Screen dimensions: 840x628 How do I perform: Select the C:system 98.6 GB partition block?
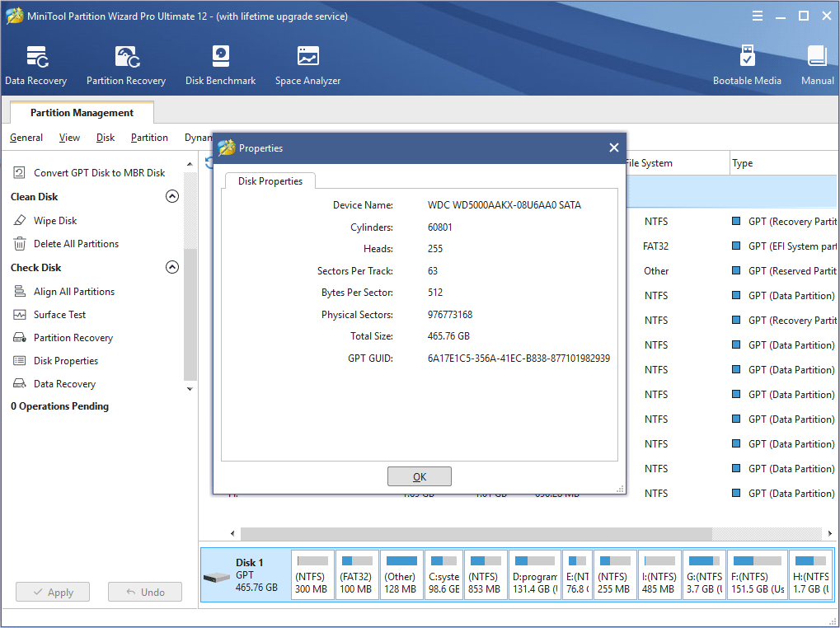pos(444,574)
